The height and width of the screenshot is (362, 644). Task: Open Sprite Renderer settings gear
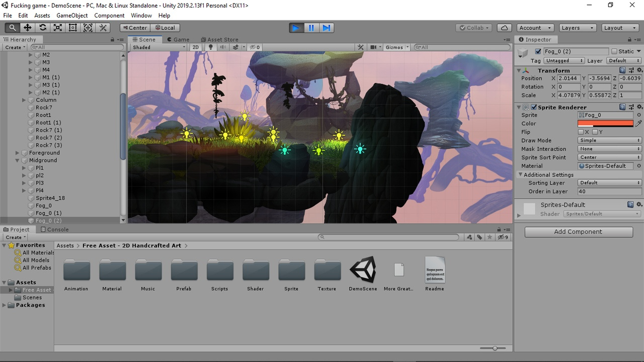(639, 107)
